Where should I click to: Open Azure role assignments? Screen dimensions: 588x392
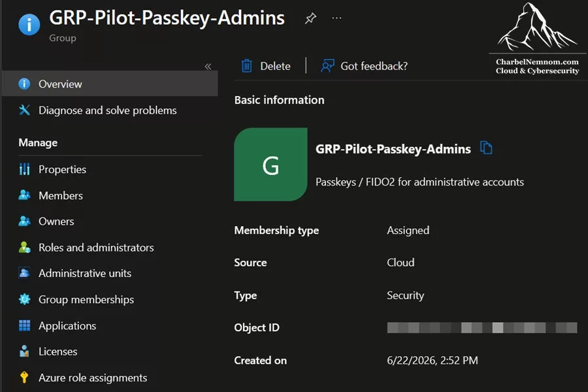pos(93,378)
